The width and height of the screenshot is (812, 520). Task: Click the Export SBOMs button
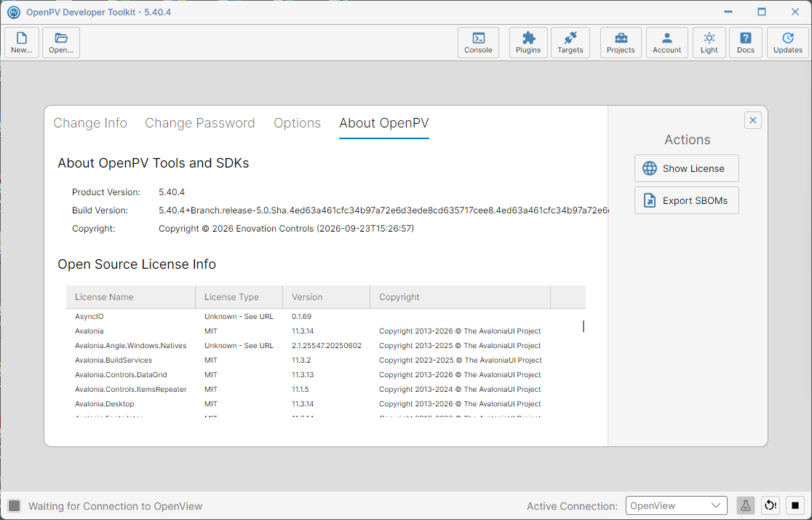[687, 200]
